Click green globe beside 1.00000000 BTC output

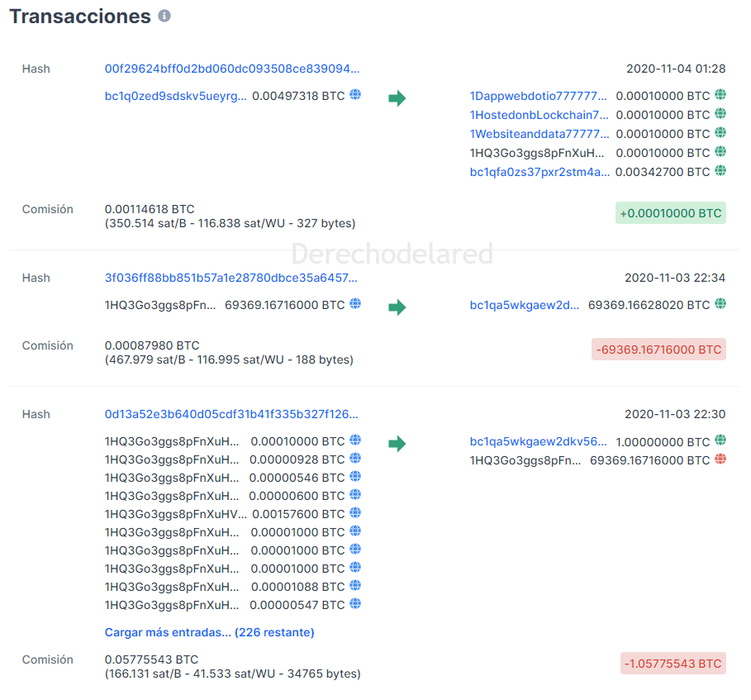(x=720, y=440)
